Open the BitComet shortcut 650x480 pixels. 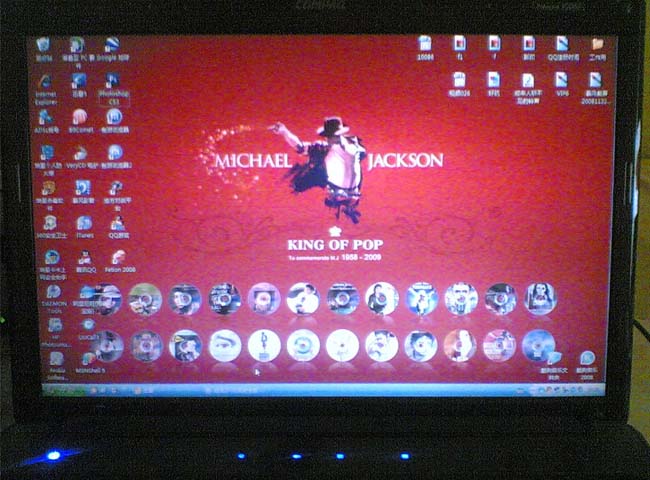(x=80, y=119)
